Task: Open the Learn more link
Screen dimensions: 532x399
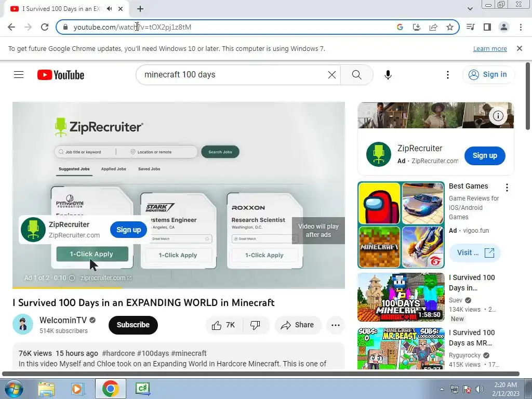Action: pos(490,48)
